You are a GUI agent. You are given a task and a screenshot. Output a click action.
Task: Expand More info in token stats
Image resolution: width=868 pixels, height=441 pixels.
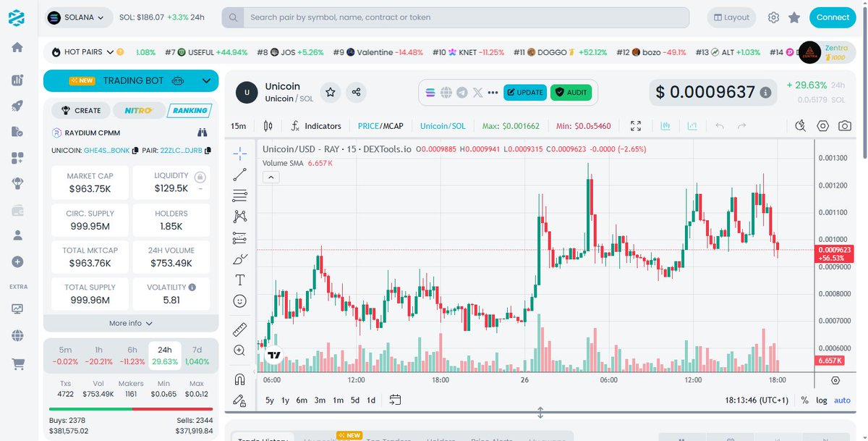[x=131, y=323]
